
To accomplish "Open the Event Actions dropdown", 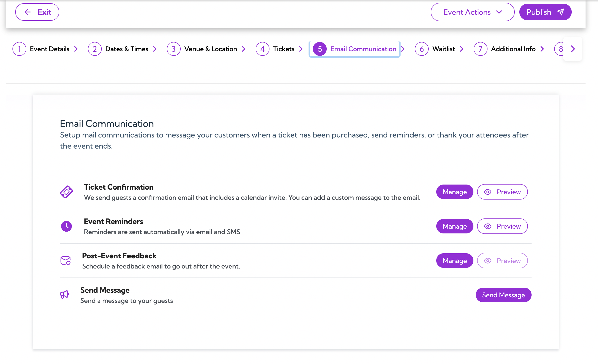I will click(x=472, y=12).
